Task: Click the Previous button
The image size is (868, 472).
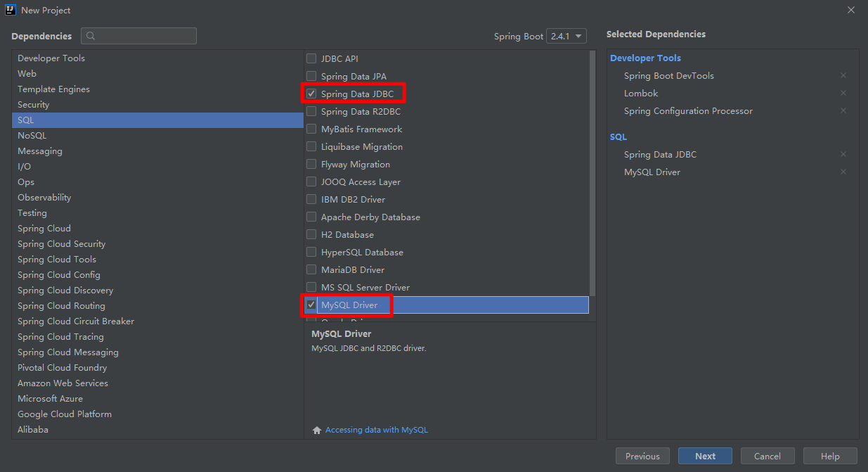Action: [x=642, y=456]
